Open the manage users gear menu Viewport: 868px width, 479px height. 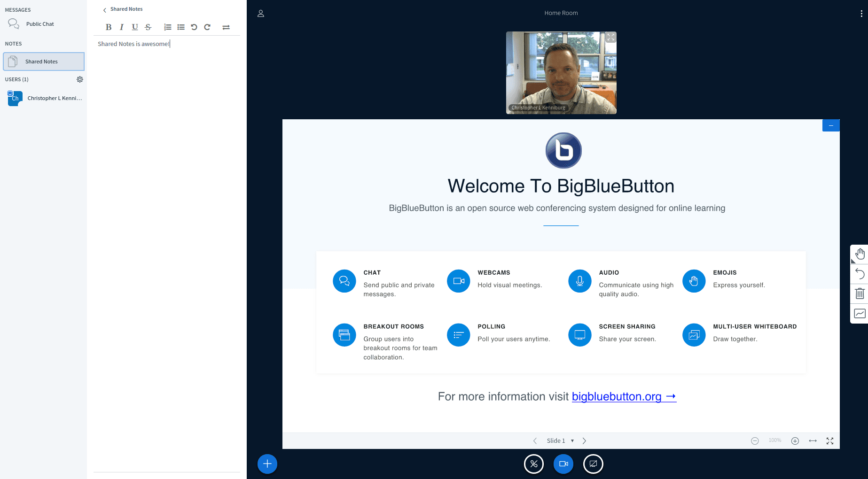(80, 79)
